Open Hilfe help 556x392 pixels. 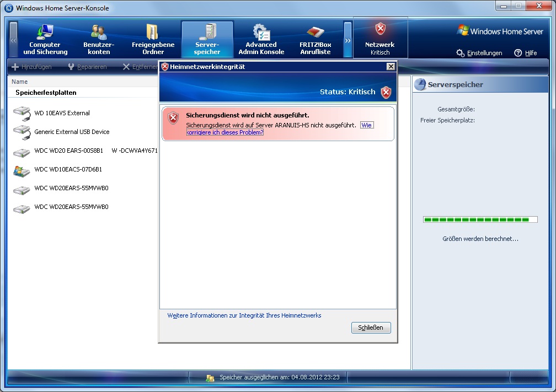(x=526, y=53)
